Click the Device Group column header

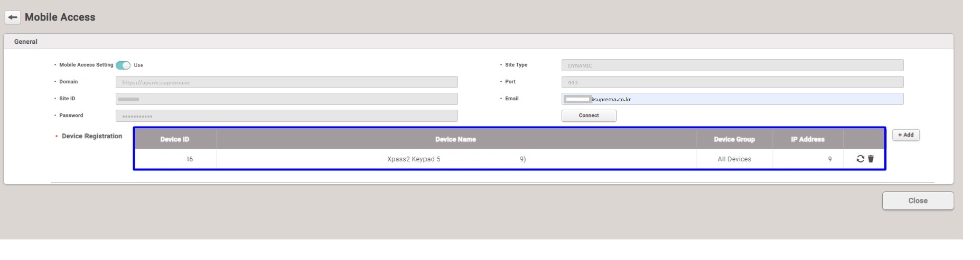point(734,139)
